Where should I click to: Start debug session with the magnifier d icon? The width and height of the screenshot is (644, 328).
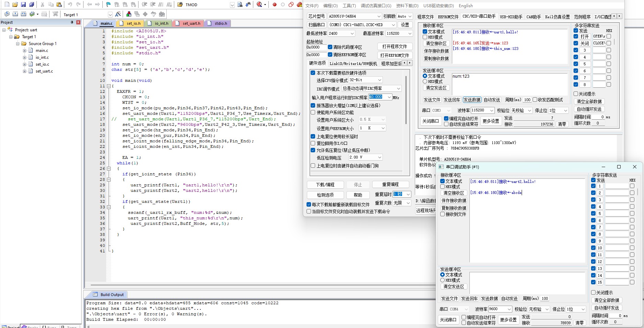click(x=259, y=4)
